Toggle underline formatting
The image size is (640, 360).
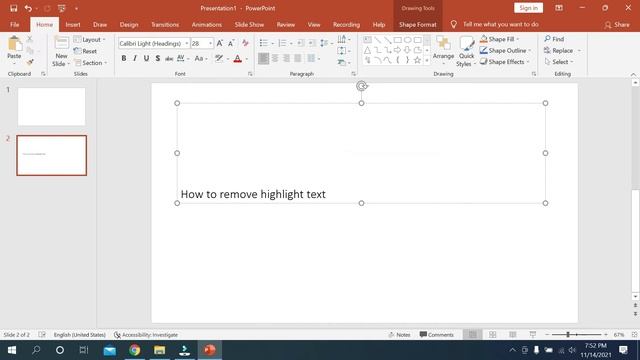pos(146,58)
